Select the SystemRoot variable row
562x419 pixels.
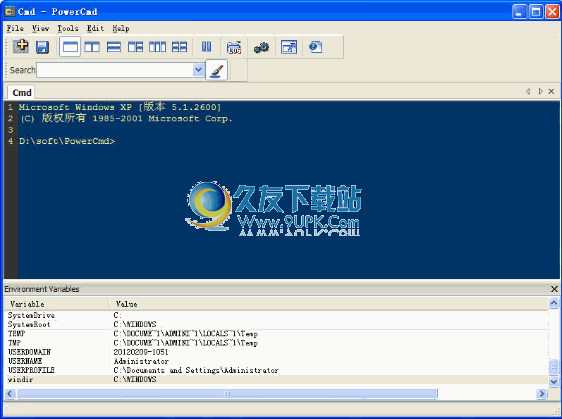coord(276,324)
